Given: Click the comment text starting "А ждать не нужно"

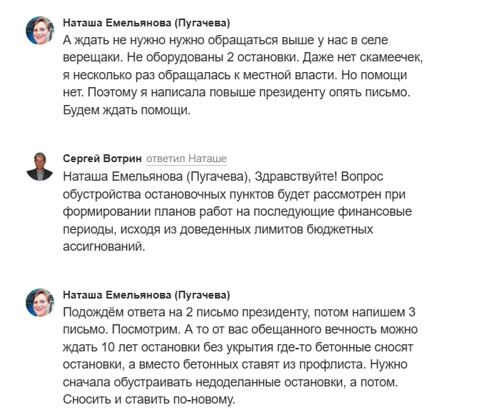Looking at the screenshot, I should click(243, 75).
